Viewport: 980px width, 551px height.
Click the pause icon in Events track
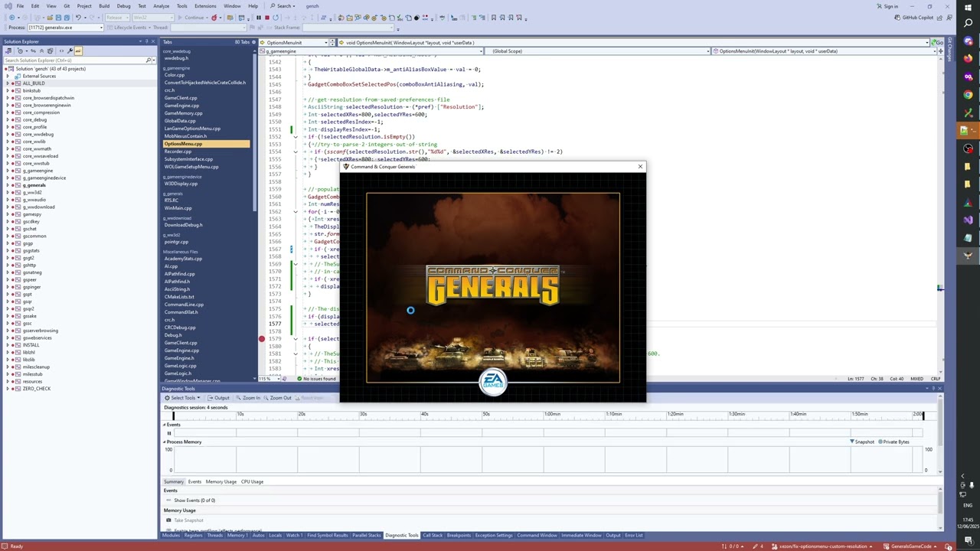[x=169, y=433]
